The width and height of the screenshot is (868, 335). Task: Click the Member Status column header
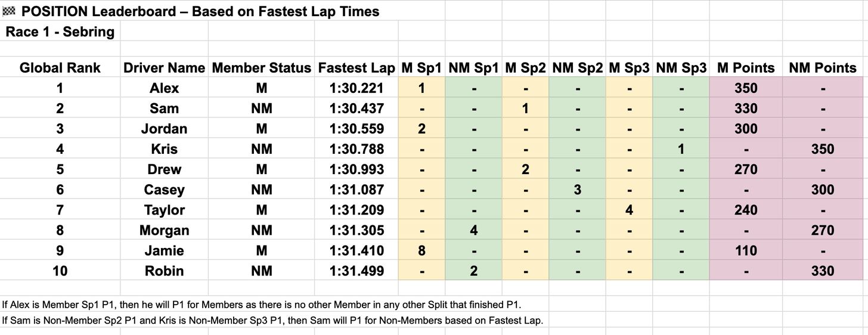click(262, 68)
